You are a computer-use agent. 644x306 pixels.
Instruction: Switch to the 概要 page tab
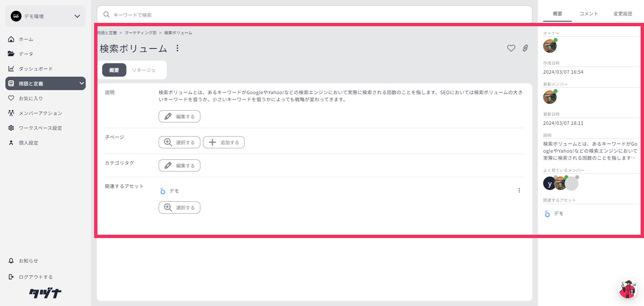[114, 70]
